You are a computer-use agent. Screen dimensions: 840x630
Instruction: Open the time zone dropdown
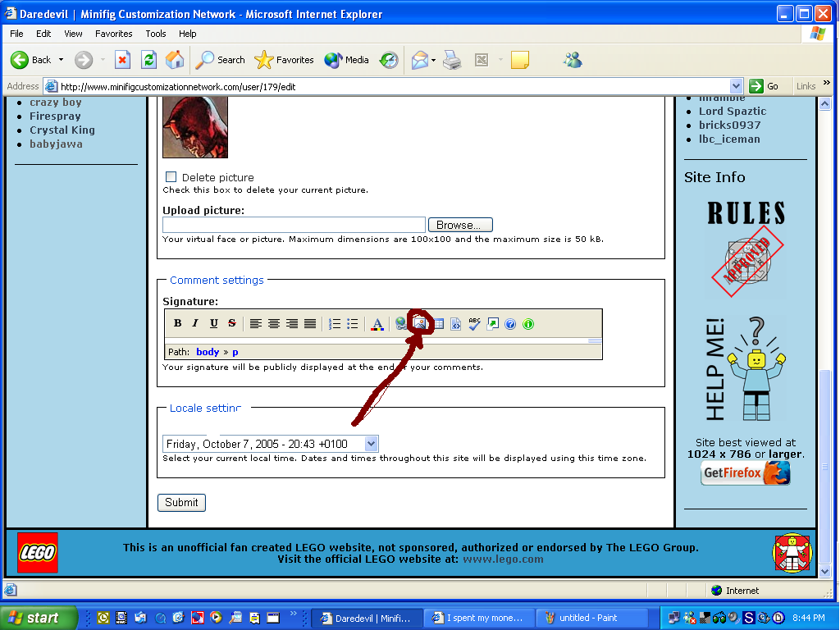(x=371, y=444)
